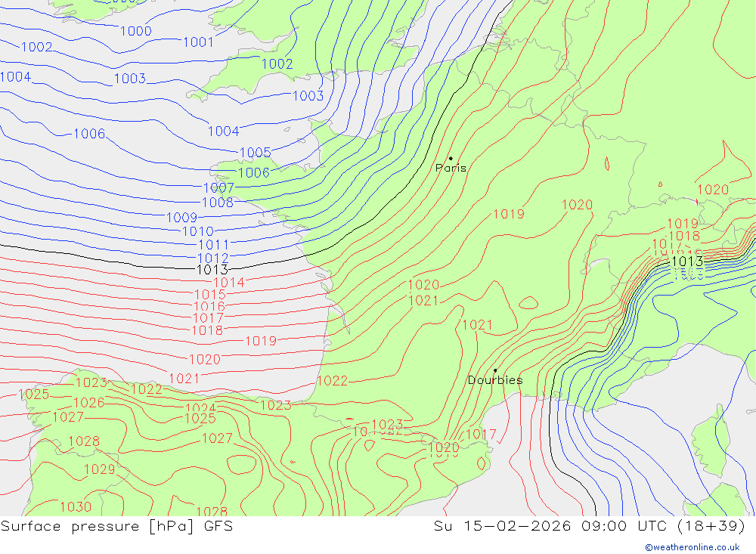Screen dimensions: 756x554
Task: Click the blue 1000 isobar label
Action: 136,31
